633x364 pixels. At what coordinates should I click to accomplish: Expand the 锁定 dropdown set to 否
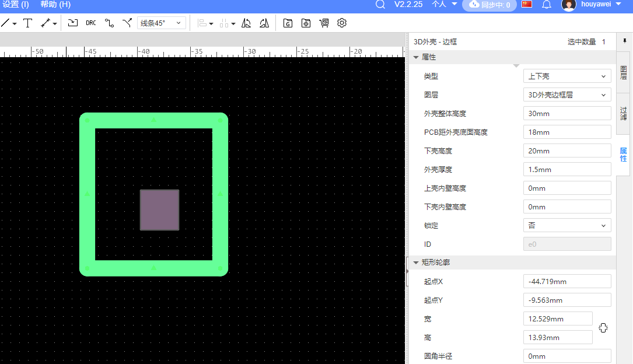click(x=567, y=226)
